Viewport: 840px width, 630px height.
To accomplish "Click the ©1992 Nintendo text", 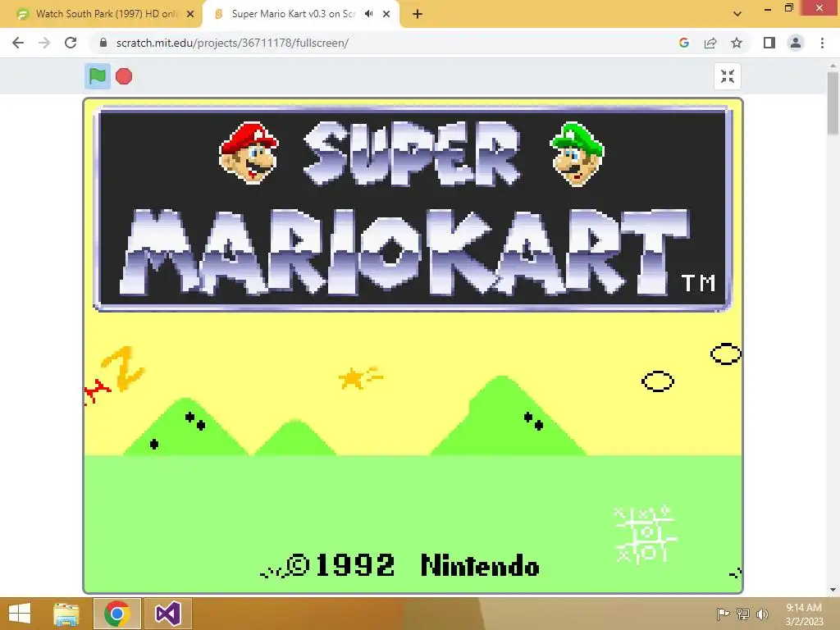I will click(413, 566).
